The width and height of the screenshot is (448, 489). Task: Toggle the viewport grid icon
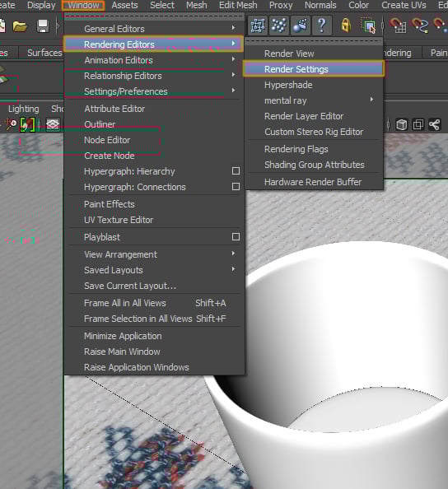(53, 125)
